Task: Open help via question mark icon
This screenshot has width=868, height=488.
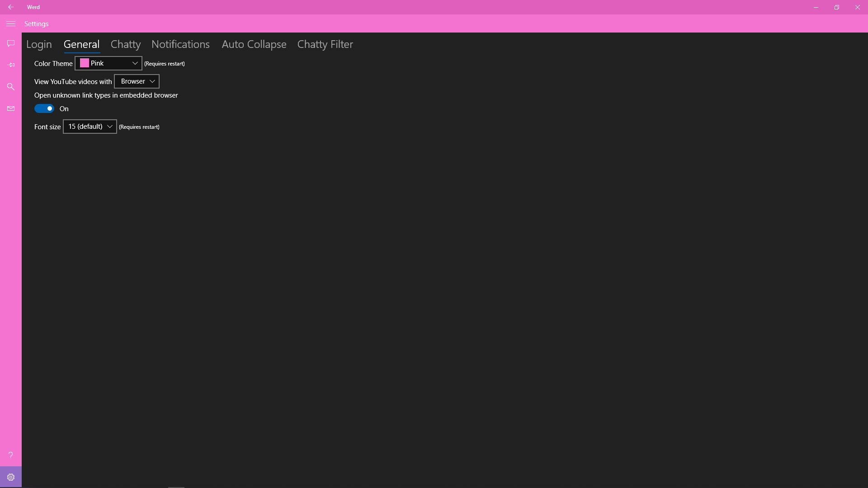Action: click(x=11, y=455)
